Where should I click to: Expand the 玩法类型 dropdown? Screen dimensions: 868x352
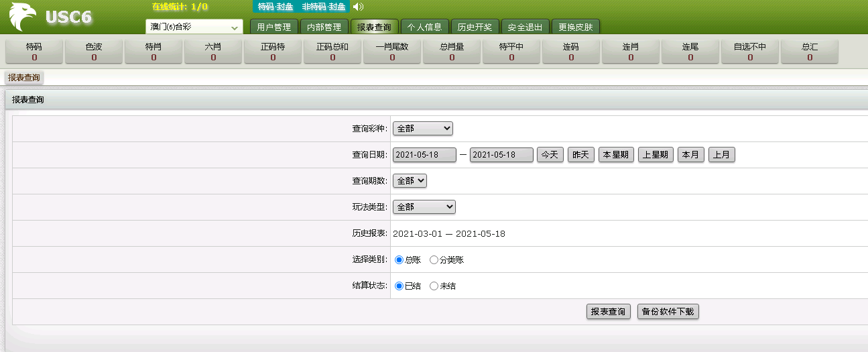(424, 207)
